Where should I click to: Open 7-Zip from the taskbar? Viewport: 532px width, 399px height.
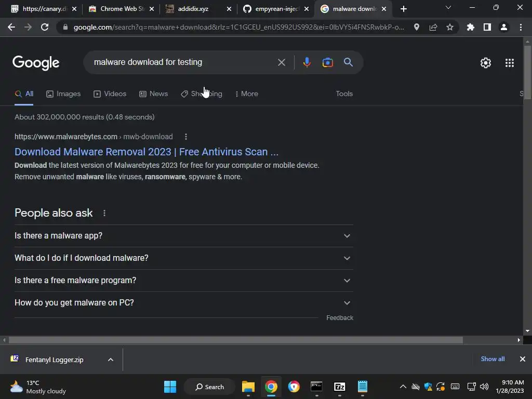tap(339, 387)
